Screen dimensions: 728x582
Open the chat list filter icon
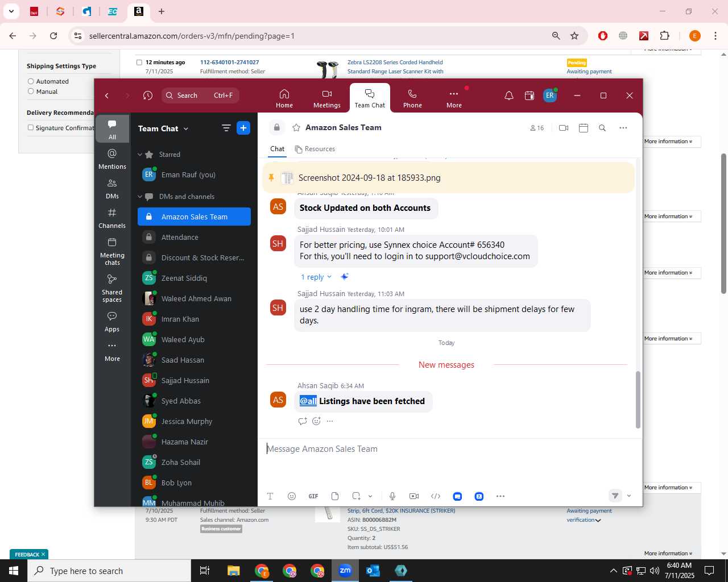click(226, 128)
